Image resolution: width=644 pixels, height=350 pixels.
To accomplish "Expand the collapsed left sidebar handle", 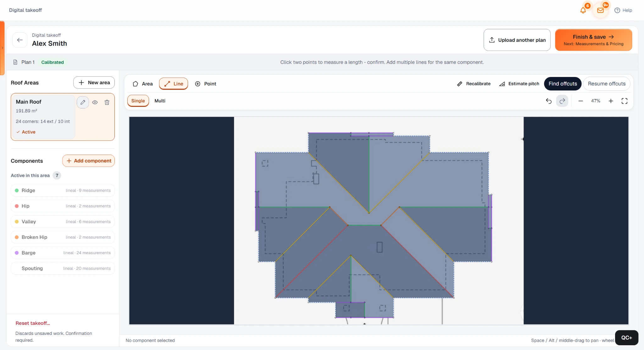I will (2, 48).
